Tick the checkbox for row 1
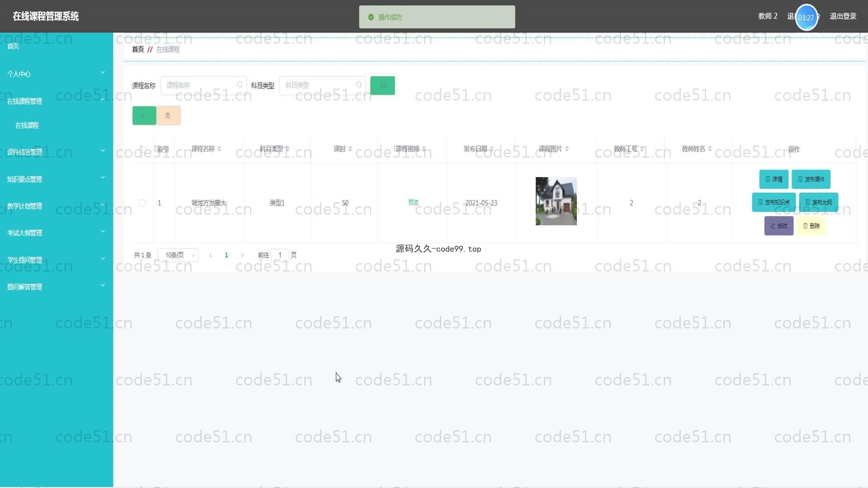868x488 pixels. (x=142, y=203)
